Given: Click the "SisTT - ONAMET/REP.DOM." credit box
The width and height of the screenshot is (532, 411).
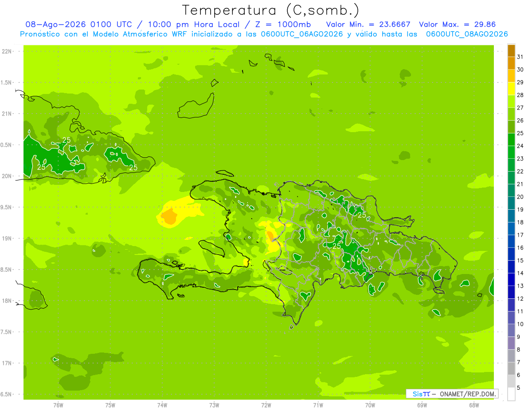Looking at the screenshot, I should click(x=452, y=394).
